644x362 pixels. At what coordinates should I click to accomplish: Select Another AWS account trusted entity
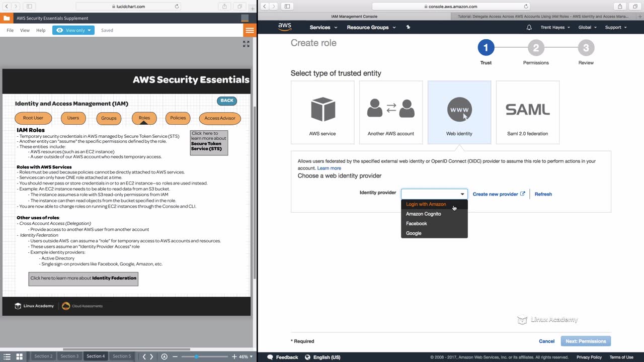391,113
